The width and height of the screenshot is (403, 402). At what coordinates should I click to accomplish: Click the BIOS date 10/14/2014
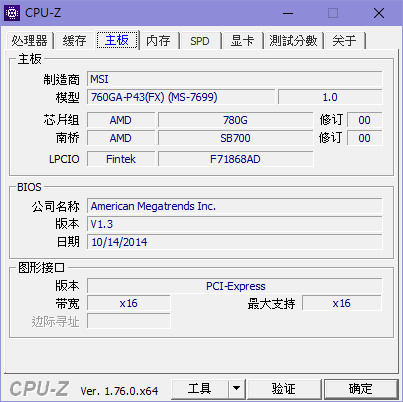235,242
